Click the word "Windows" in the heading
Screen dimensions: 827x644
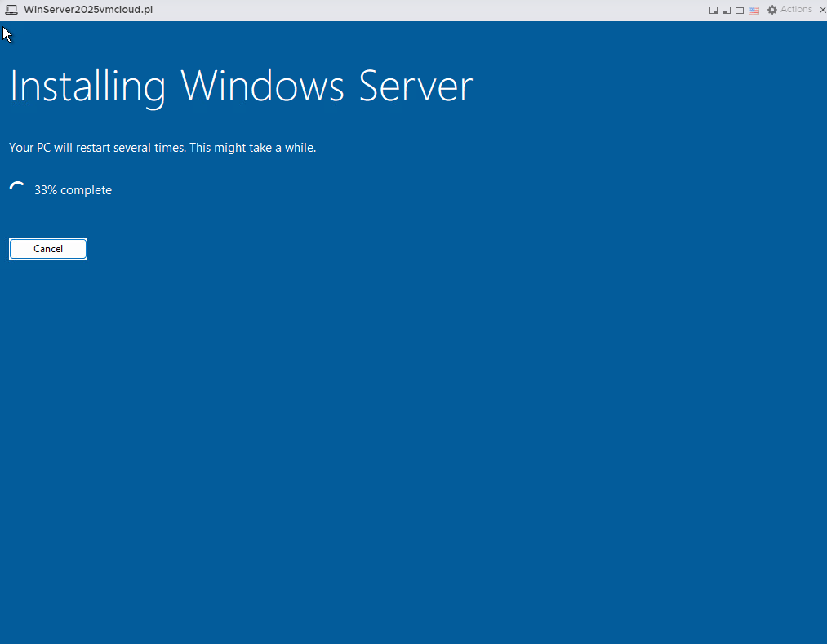point(262,87)
